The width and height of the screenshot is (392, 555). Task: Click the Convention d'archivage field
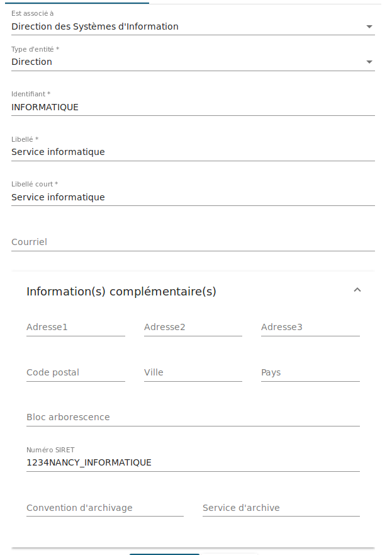104,508
